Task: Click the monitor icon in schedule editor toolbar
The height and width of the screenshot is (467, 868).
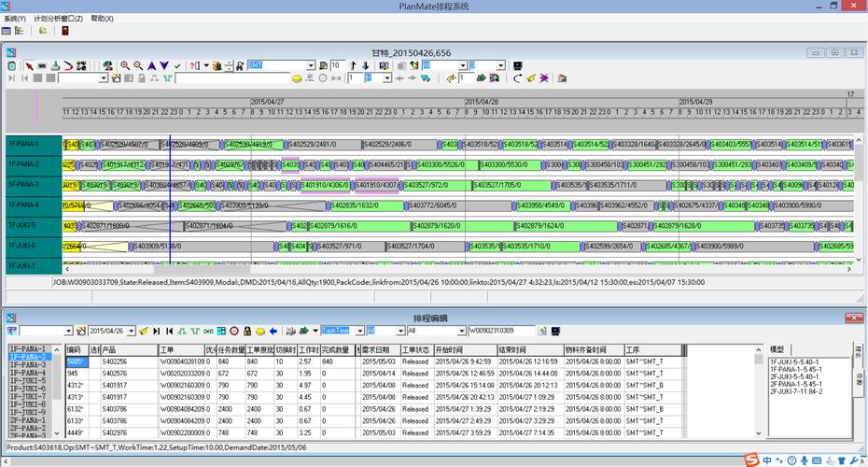Action: [x=555, y=331]
